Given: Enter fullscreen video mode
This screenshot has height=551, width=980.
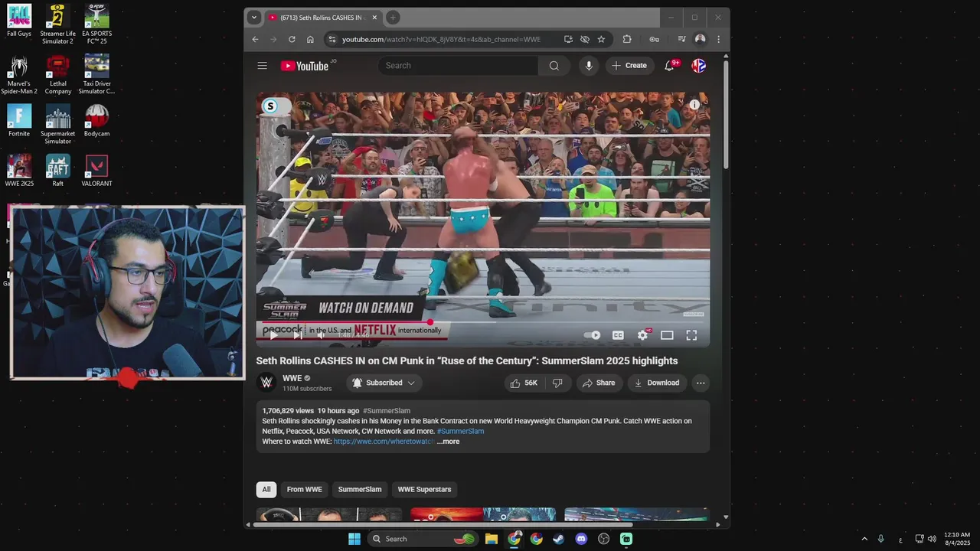Looking at the screenshot, I should tap(691, 335).
